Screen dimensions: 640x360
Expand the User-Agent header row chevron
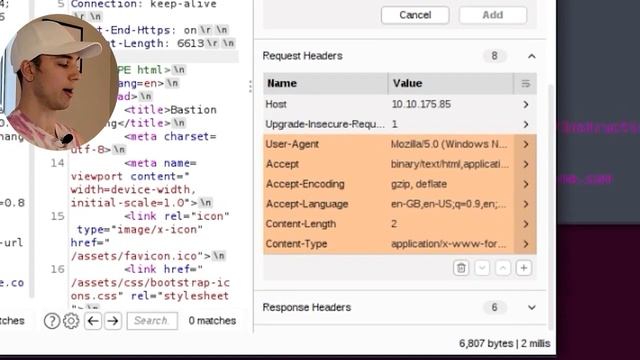(x=526, y=144)
